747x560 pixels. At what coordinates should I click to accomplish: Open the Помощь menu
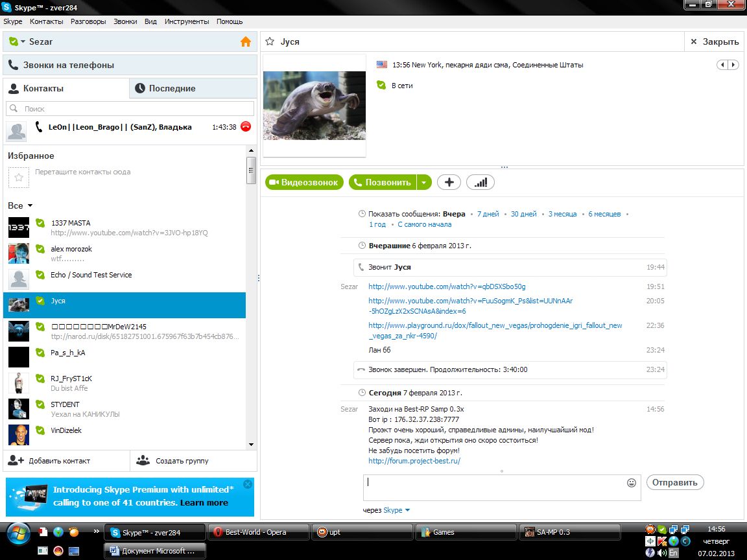[229, 21]
